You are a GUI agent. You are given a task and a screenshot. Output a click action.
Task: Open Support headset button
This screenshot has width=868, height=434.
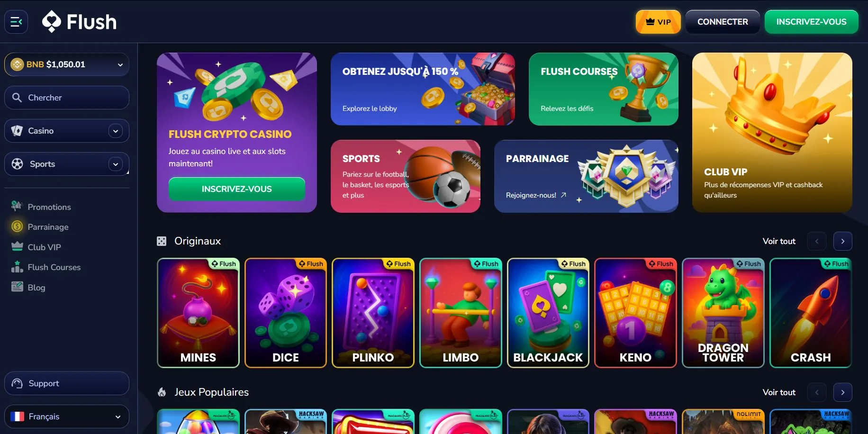[x=67, y=383]
